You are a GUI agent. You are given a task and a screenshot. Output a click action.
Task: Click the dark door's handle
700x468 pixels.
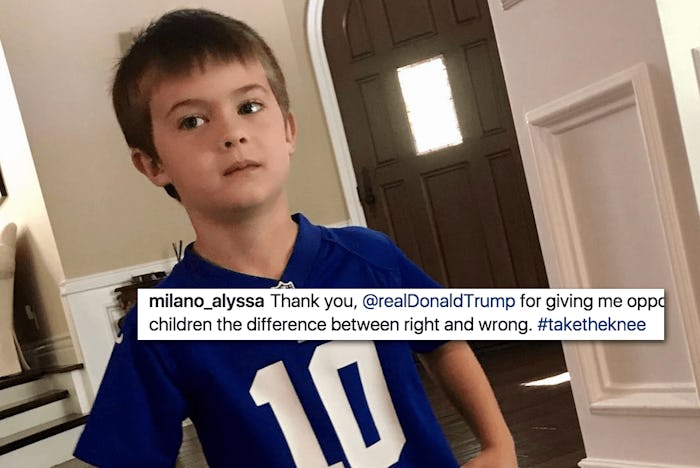367,189
